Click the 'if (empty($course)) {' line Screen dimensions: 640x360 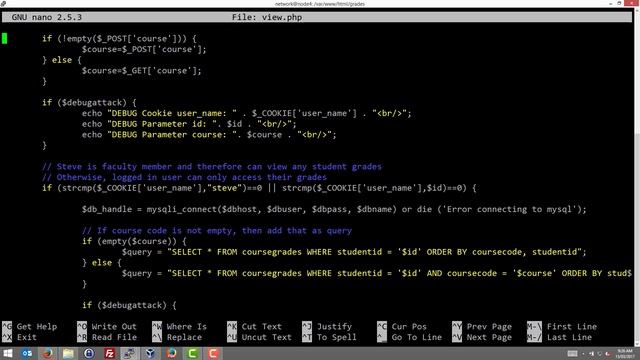(x=134, y=241)
